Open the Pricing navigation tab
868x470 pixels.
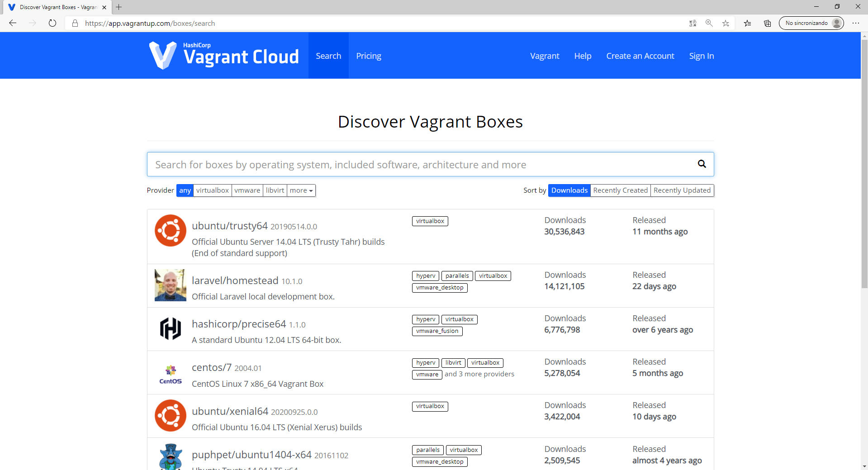pyautogui.click(x=368, y=56)
